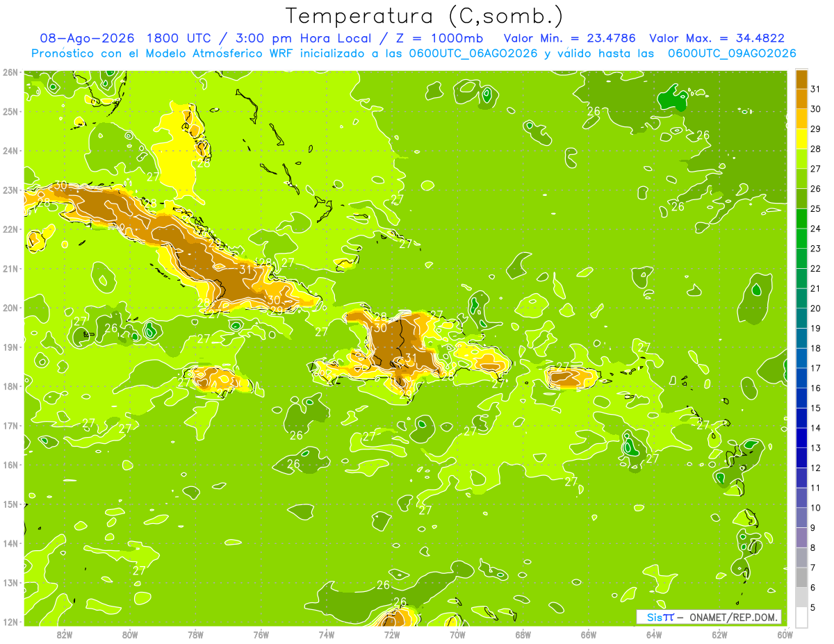Screen dimensions: 834x644
Task: Select the '66W' longitude label
Action: tap(589, 634)
